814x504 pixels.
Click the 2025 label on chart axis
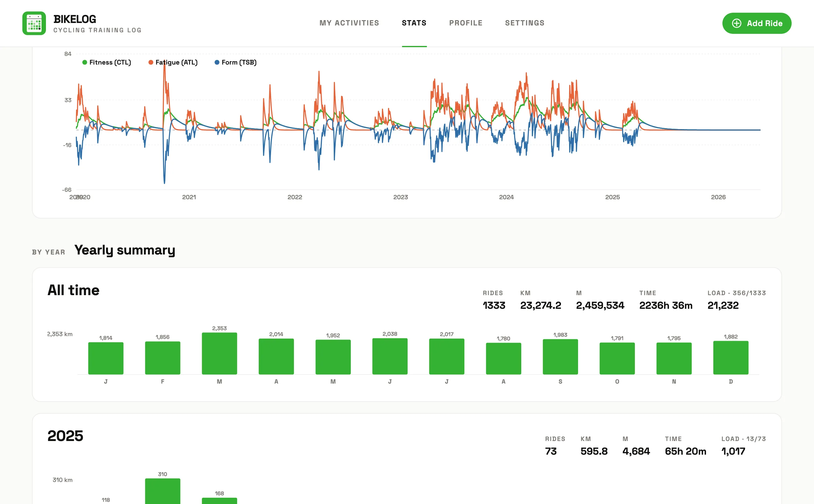pyautogui.click(x=612, y=197)
